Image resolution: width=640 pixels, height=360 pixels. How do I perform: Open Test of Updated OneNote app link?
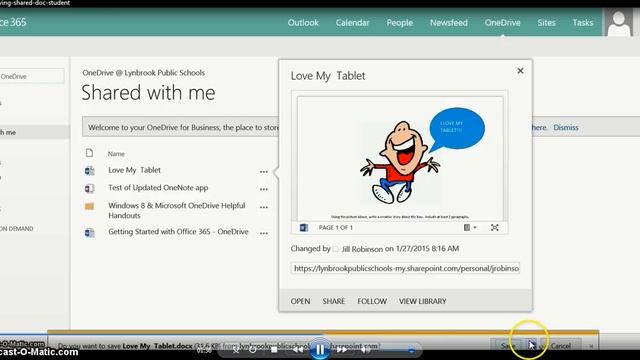pos(158,188)
